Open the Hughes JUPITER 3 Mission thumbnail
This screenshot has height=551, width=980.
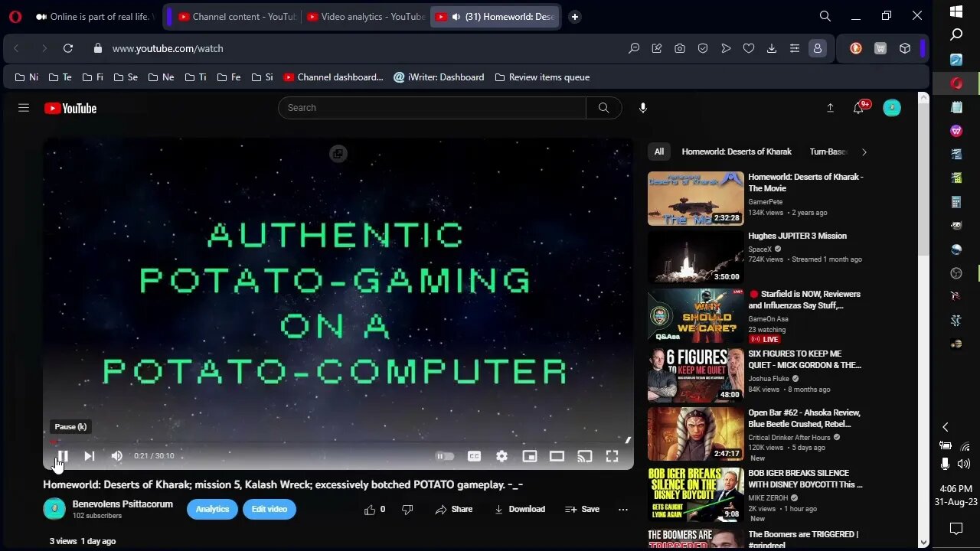[x=696, y=258]
